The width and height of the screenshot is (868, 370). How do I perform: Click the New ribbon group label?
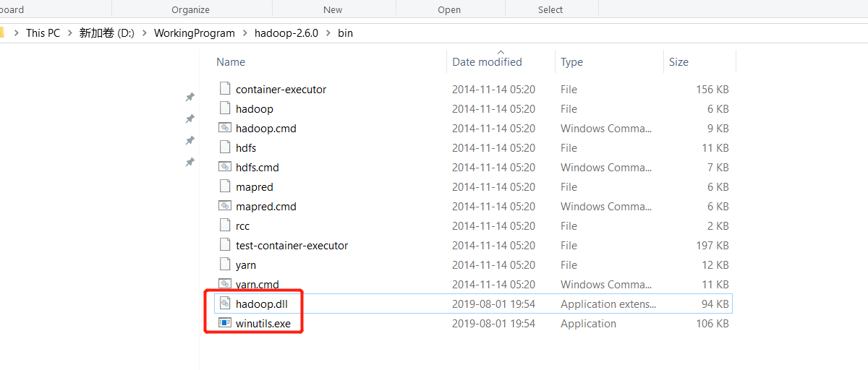coord(333,9)
